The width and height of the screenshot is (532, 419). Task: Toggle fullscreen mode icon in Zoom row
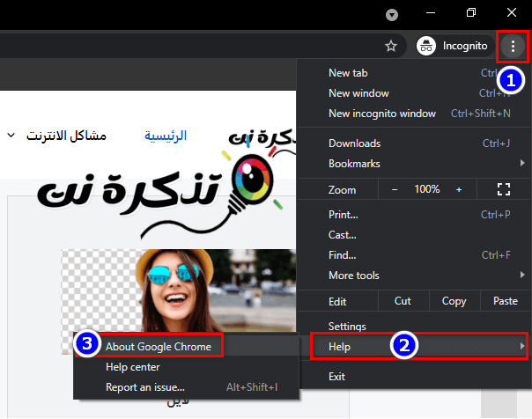(504, 189)
